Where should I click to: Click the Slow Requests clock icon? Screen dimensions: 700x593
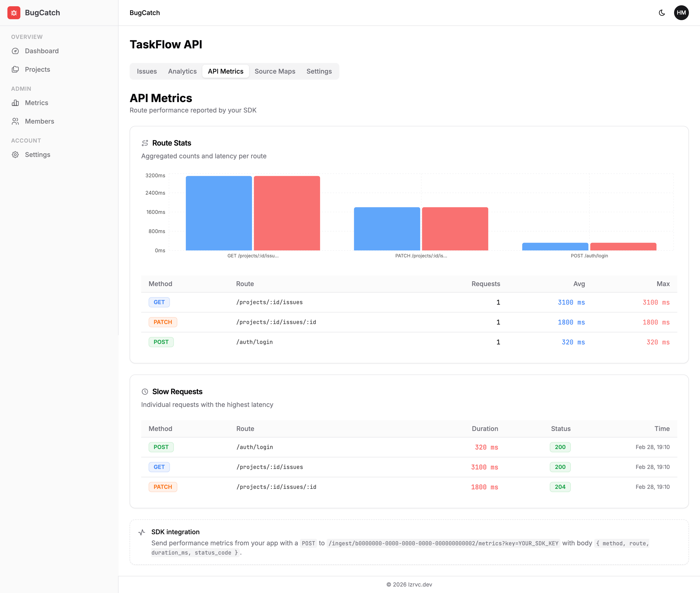point(145,391)
